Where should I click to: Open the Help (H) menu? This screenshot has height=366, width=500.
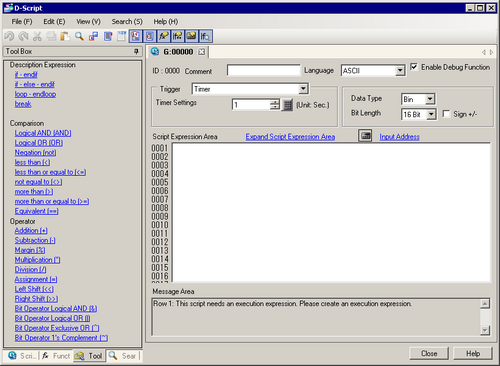click(x=166, y=22)
